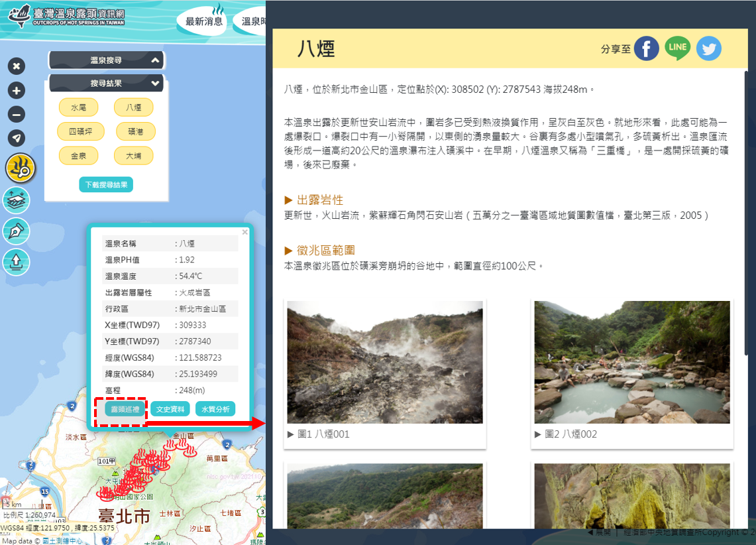Click the 八煙 detail panel title
This screenshot has width=756, height=545.
point(316,48)
